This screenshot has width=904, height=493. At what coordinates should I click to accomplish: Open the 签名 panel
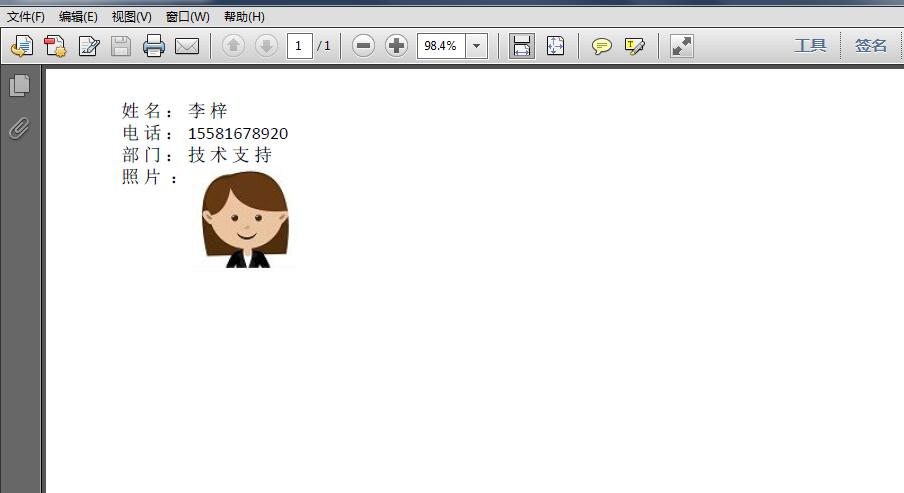click(x=871, y=45)
